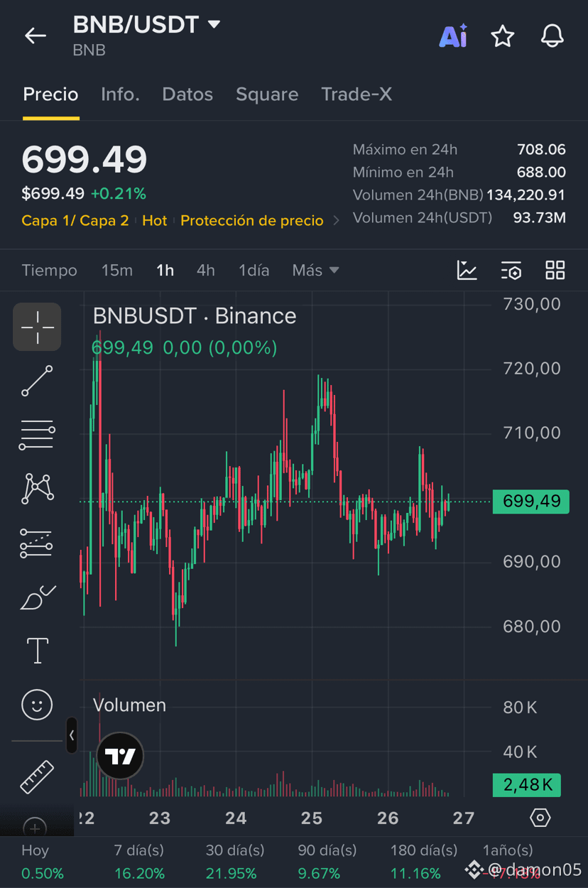This screenshot has width=588, height=888.
Task: Tap the Capa 1/ Capa 2 tag
Action: click(x=75, y=221)
